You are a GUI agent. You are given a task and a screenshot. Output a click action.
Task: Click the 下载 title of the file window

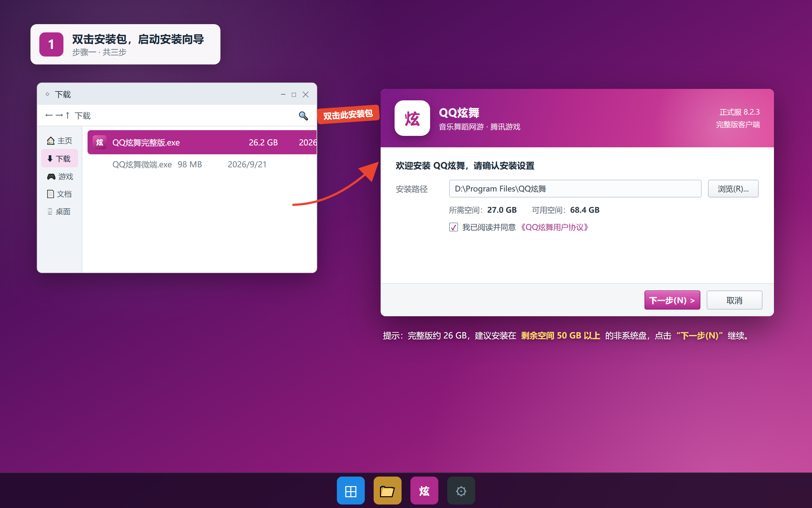coord(63,94)
